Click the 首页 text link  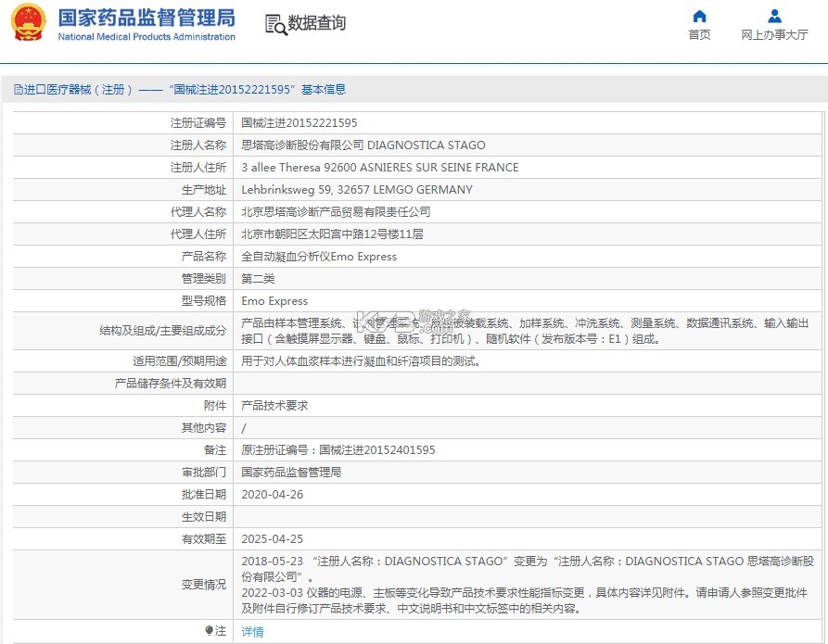pos(699,35)
